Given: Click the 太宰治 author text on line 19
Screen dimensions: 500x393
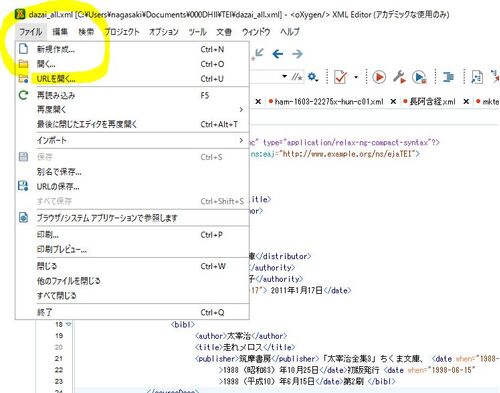Looking at the screenshot, I should click(239, 336).
